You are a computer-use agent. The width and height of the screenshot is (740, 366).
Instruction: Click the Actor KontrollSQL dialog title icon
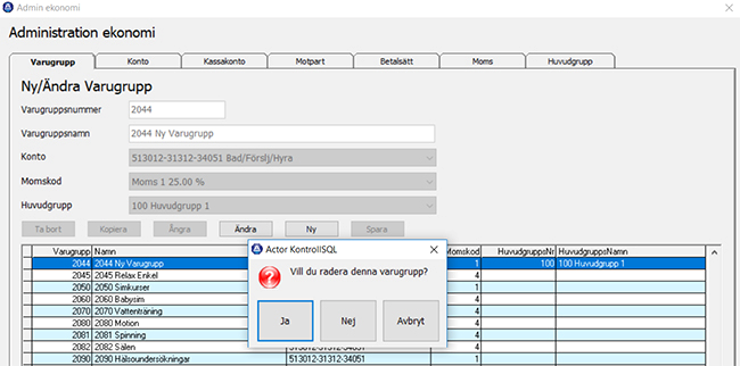pos(257,250)
